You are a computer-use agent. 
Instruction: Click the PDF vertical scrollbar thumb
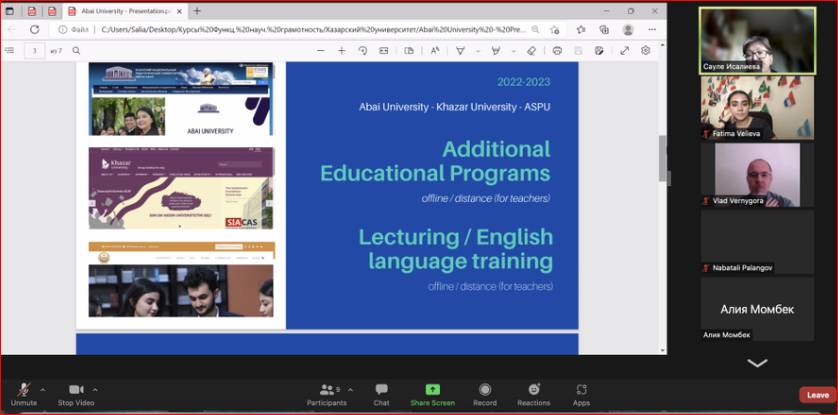(663, 159)
